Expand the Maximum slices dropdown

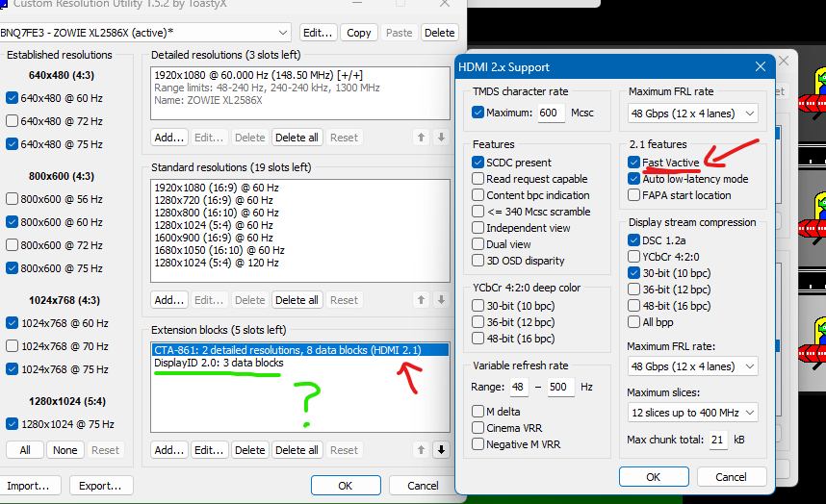pyautogui.click(x=693, y=413)
